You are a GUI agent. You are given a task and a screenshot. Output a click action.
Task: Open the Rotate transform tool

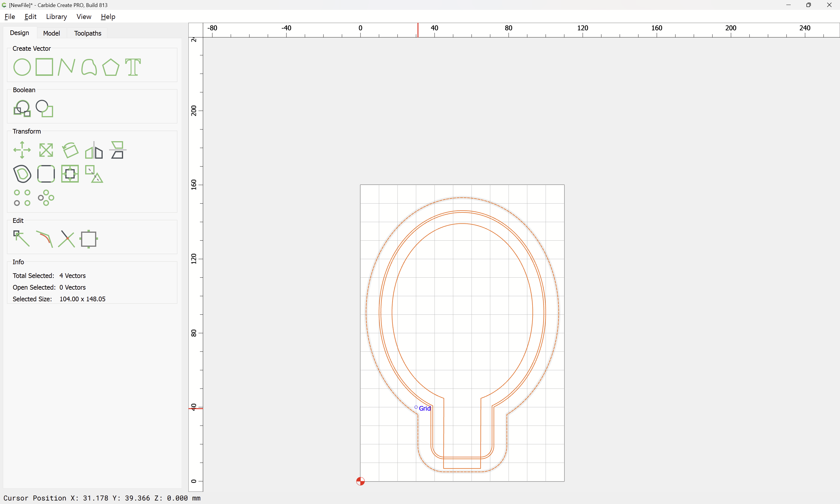point(70,150)
